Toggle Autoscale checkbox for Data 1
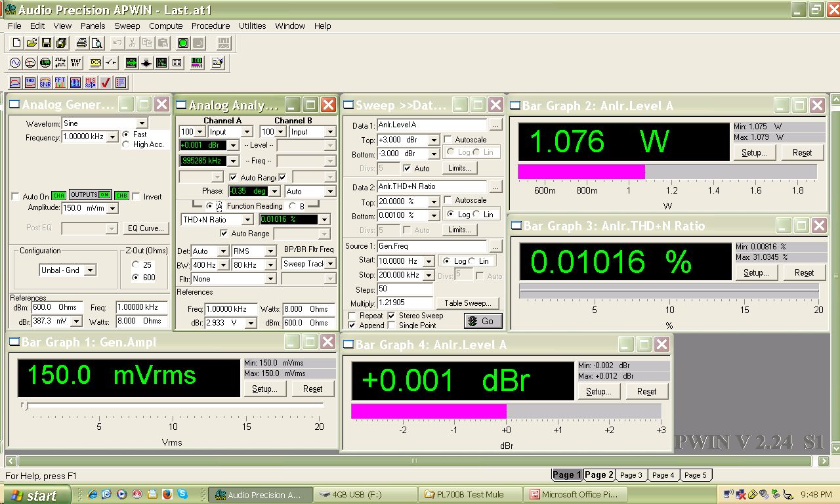840x504 pixels. pos(448,140)
